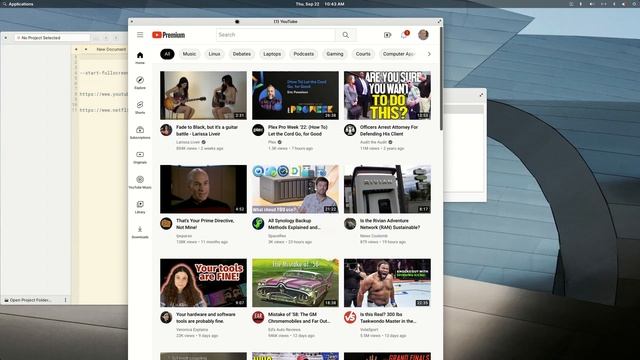640x360 pixels.
Task: Click 'That's Your Prime Directive, Not Mine!' title
Action: coord(205,224)
